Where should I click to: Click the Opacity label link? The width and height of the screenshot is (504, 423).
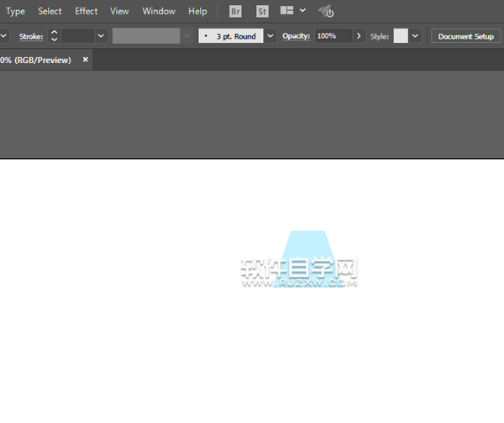[296, 36]
